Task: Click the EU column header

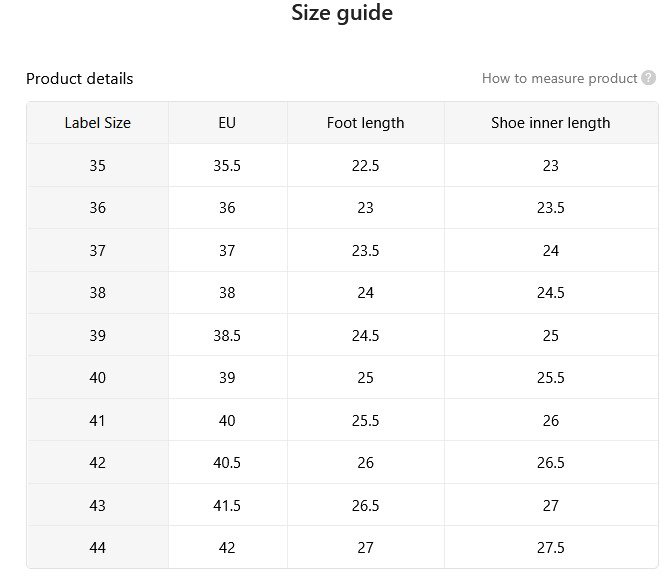Action: coord(227,123)
